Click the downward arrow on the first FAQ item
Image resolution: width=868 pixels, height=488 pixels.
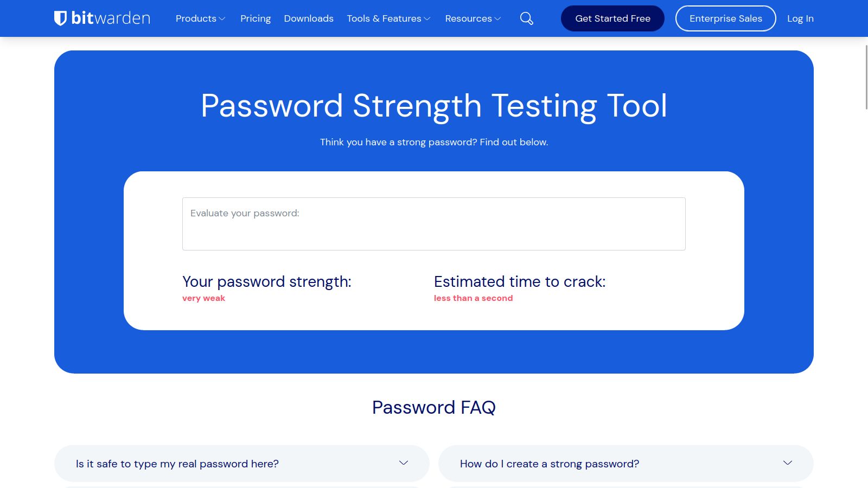coord(403,463)
